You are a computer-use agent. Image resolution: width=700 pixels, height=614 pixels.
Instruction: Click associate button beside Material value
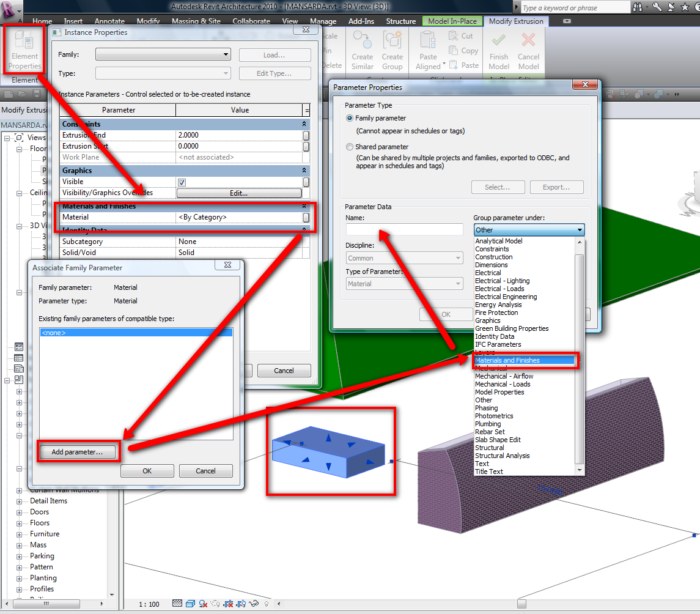(x=306, y=217)
